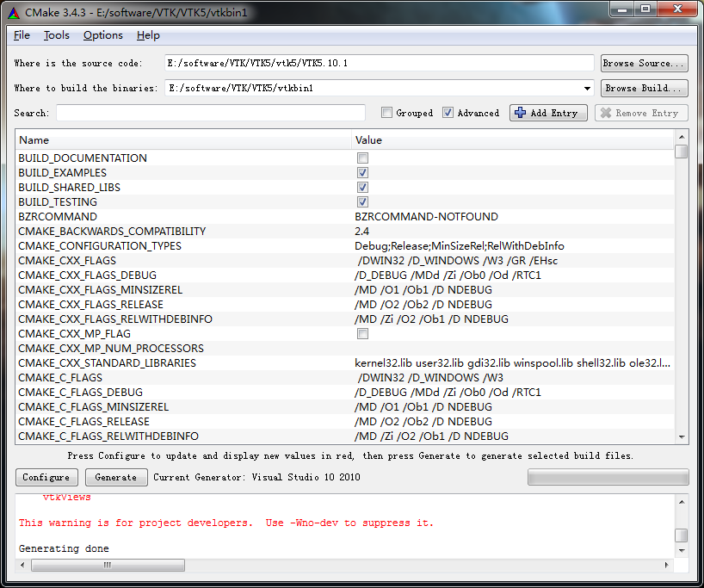The image size is (704, 588).
Task: Enable the BUILD_DOCUMENTATION checkbox
Action: tap(362, 158)
